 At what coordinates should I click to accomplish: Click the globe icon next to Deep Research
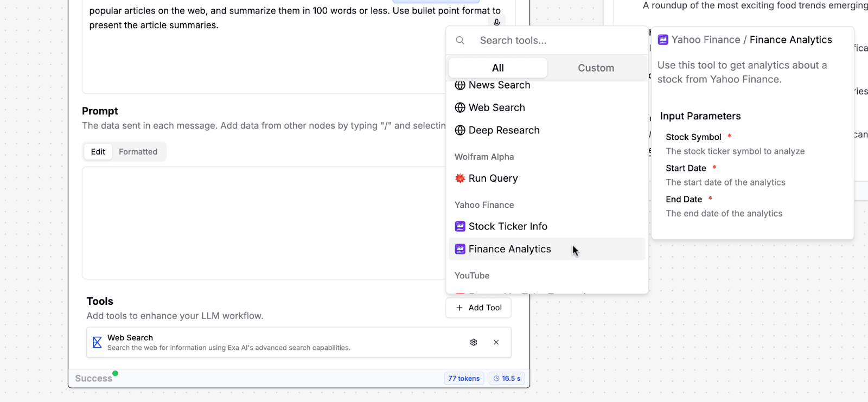point(460,130)
